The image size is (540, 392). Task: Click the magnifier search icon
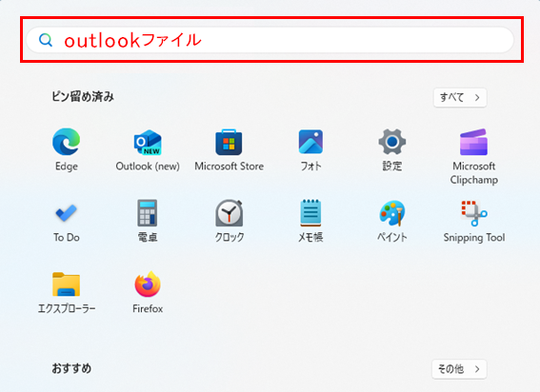point(46,40)
